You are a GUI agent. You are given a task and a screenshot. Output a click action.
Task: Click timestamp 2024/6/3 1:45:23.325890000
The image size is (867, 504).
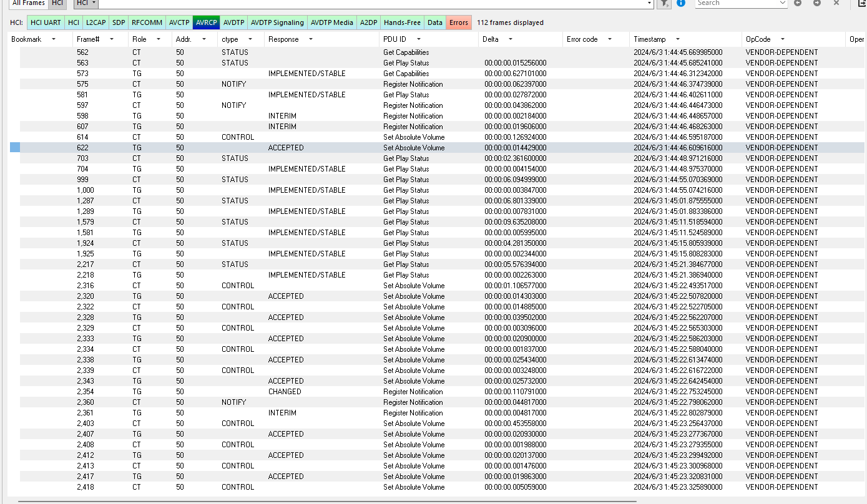pos(678,487)
